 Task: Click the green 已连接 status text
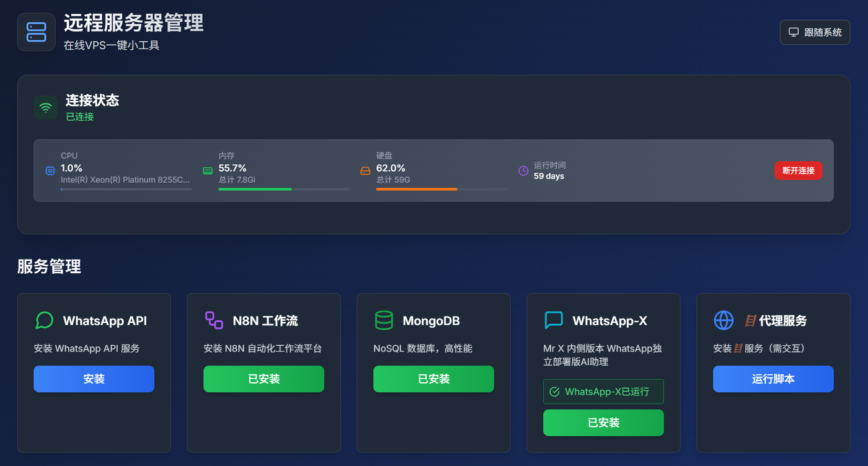(x=79, y=116)
